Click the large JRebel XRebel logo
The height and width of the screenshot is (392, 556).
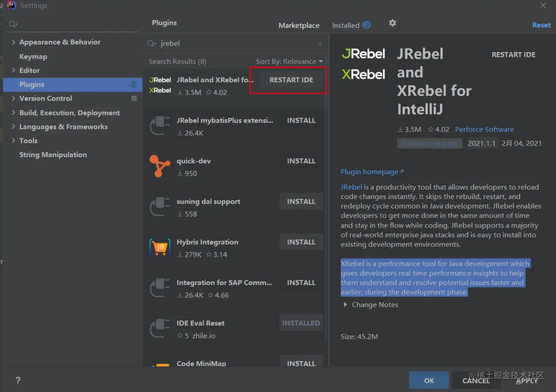click(x=363, y=64)
